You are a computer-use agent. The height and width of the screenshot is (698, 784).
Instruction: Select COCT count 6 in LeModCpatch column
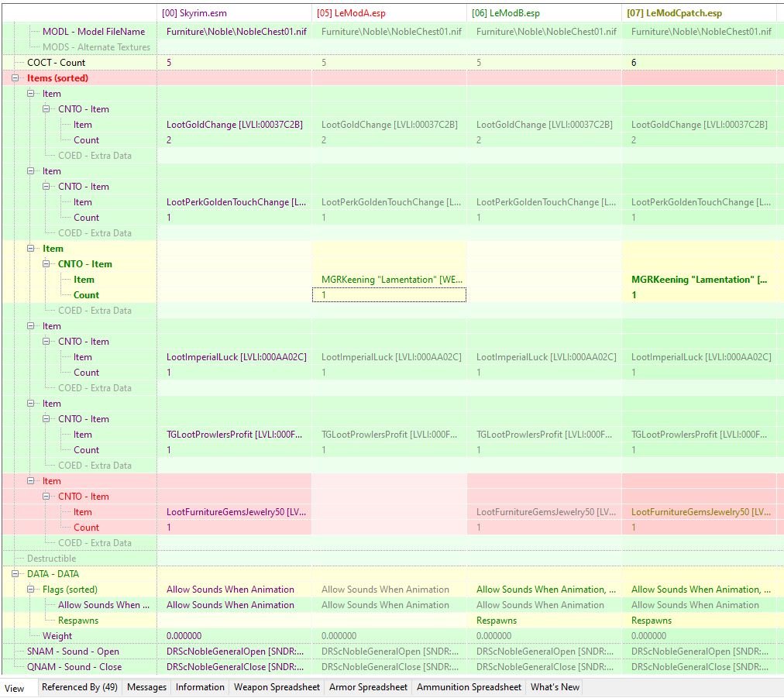[x=699, y=63]
